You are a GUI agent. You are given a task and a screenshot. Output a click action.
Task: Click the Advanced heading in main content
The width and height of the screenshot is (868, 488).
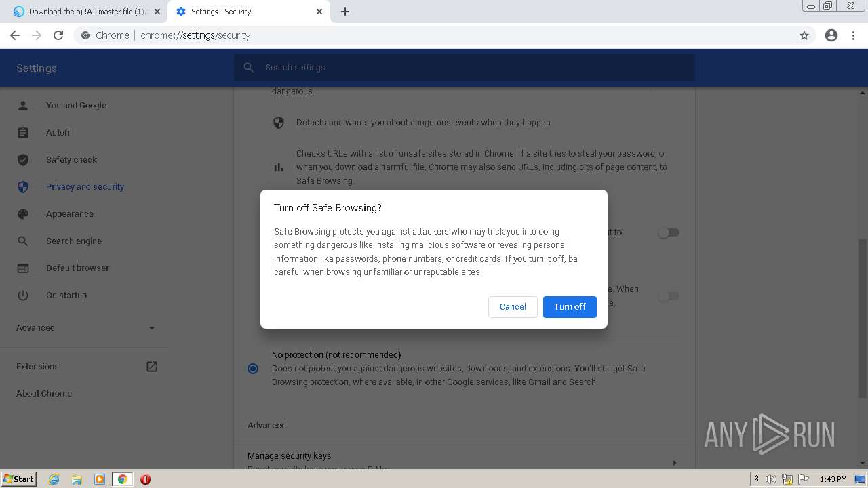[267, 426]
